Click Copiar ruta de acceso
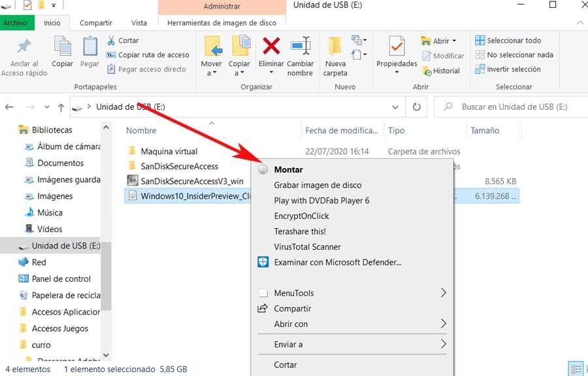This screenshot has height=376, width=588. pos(148,55)
